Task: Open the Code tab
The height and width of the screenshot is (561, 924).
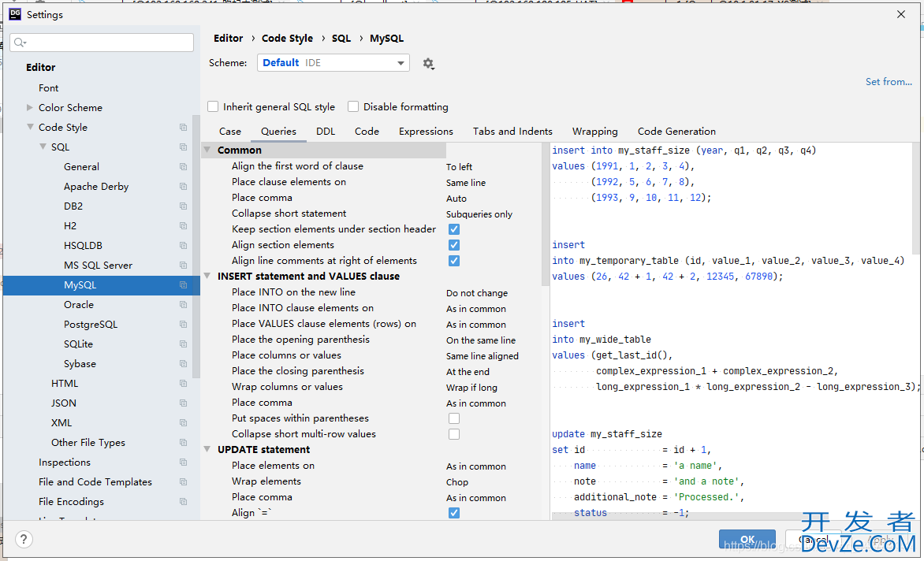Action: 367,132
